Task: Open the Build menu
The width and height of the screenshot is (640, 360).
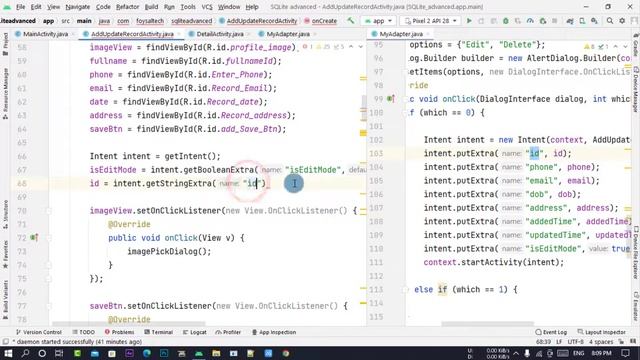Action: [151, 7]
